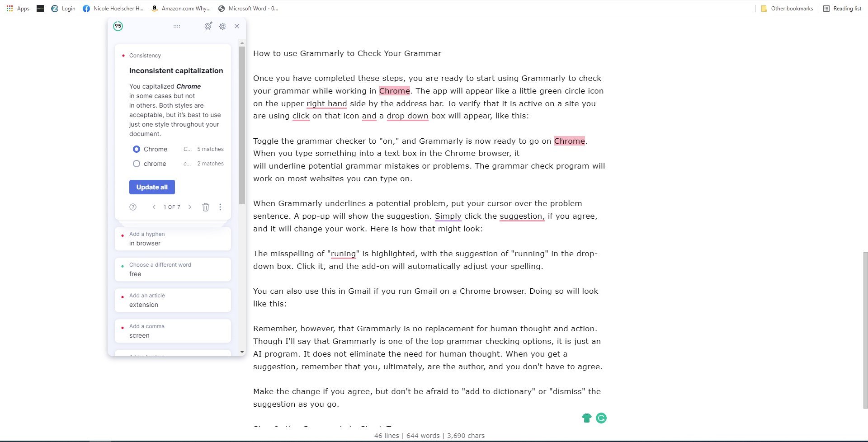The height and width of the screenshot is (442, 868).
Task: Select the lowercase chrome radio option
Action: (137, 164)
